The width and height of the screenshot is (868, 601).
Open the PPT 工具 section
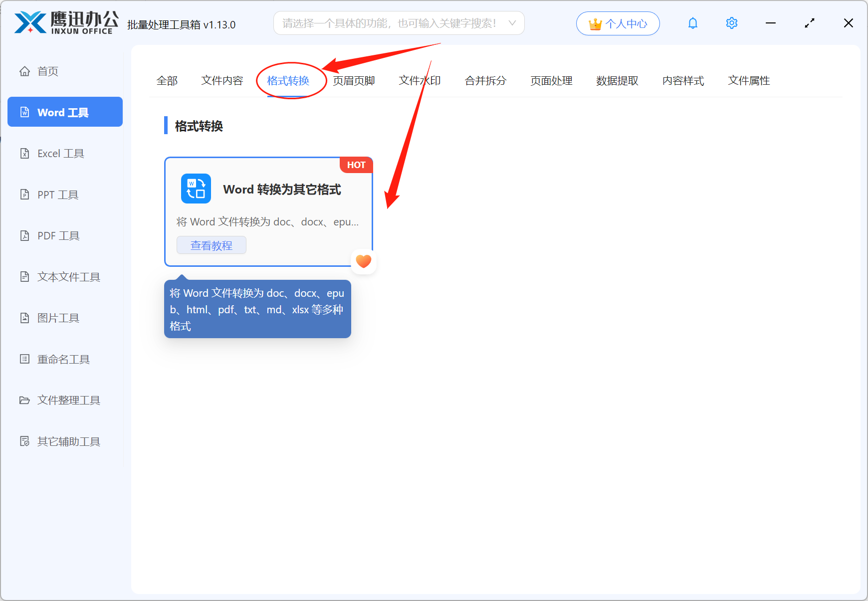coord(57,195)
